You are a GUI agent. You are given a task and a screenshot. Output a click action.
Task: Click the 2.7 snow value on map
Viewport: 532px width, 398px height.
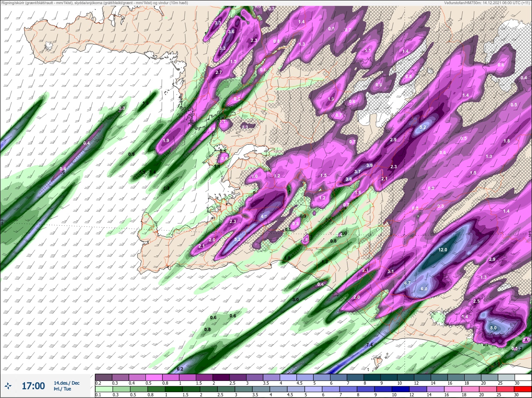219,72
